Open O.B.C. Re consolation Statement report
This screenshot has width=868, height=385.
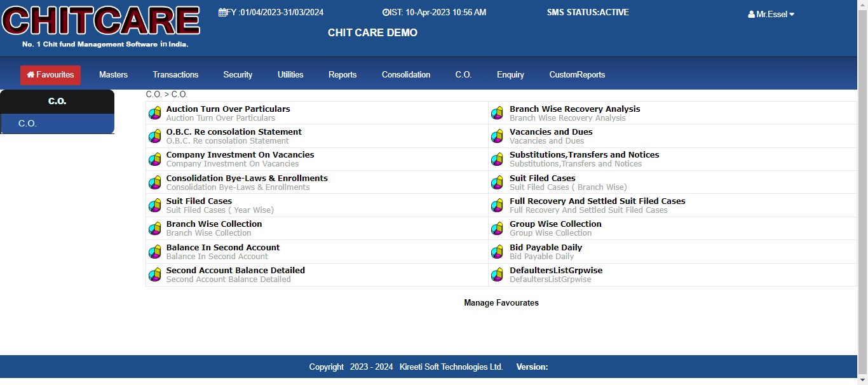coord(233,132)
